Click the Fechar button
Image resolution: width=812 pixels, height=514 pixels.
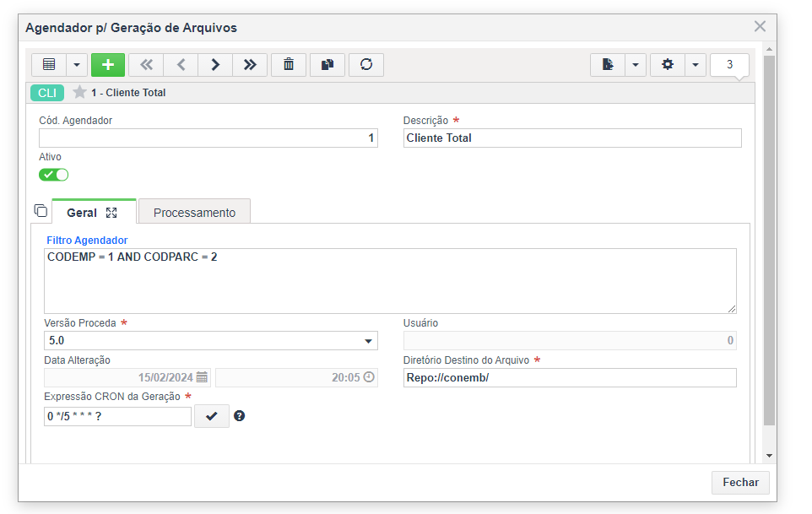[x=740, y=483]
